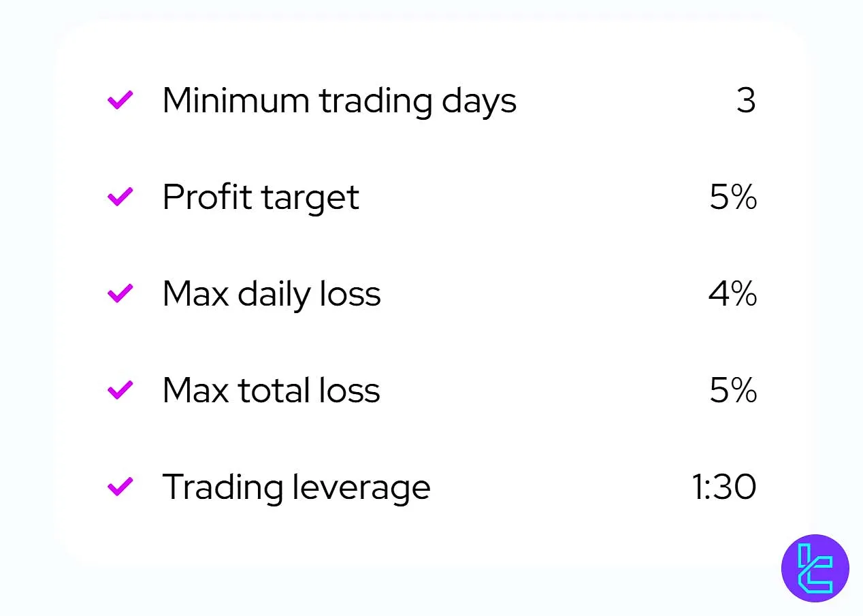Screen dimensions: 863x616
Task: Click the 'Profit target' label
Action: point(261,197)
